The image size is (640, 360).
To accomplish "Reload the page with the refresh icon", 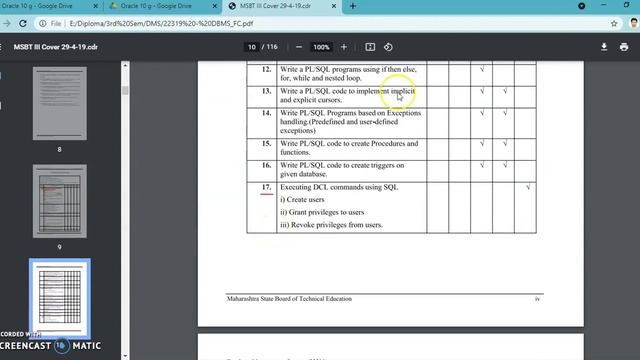I will pos(23,24).
